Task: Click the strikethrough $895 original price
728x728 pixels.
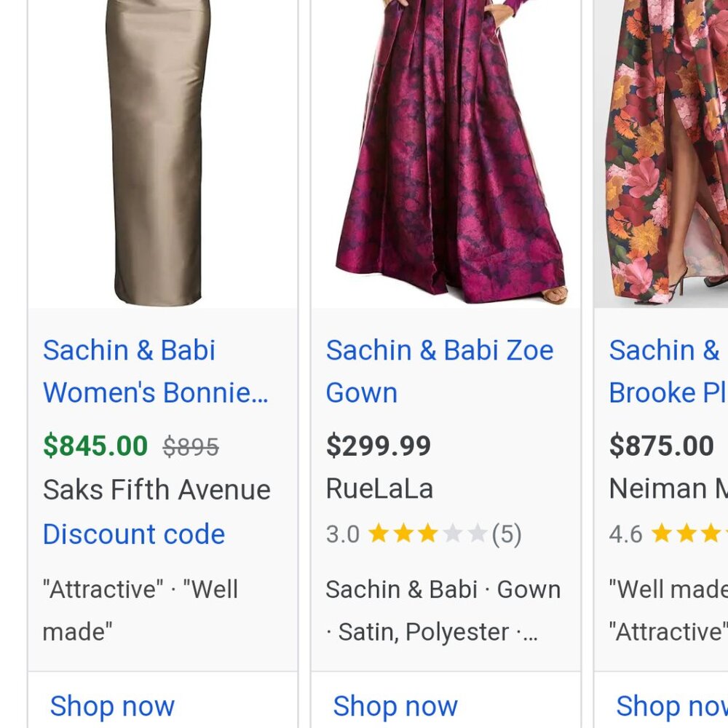Action: [191, 445]
